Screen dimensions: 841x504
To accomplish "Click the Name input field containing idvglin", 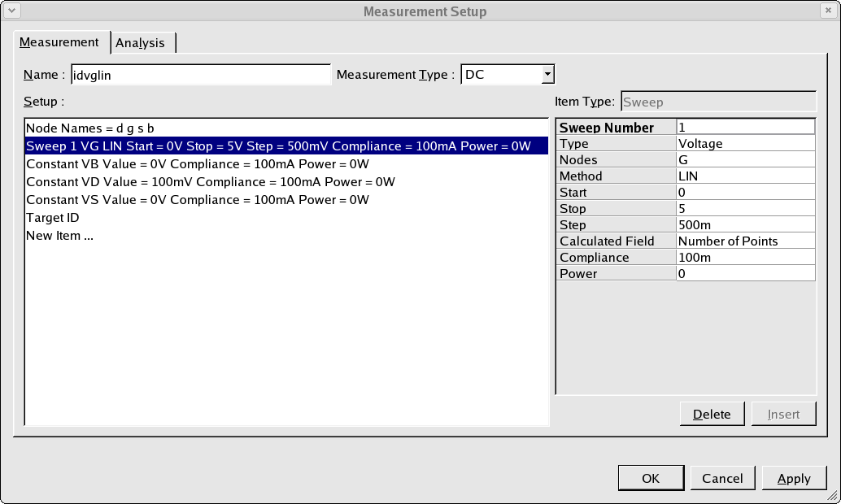I will tap(201, 75).
